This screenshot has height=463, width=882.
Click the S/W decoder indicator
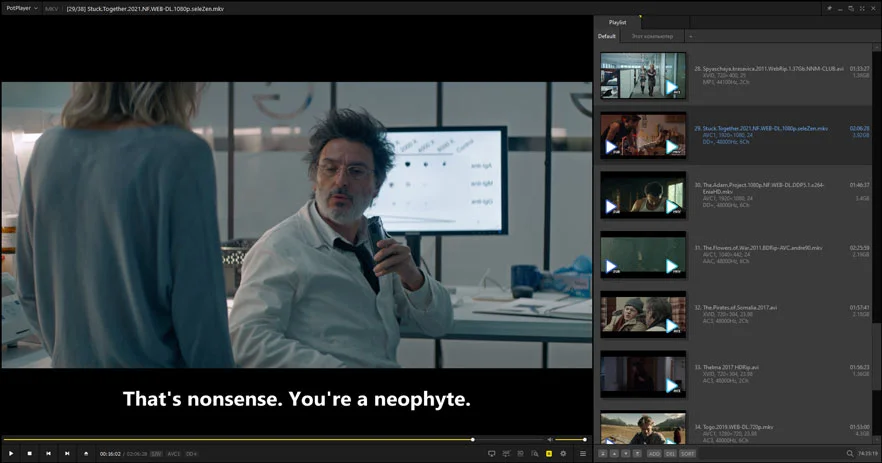pos(156,454)
